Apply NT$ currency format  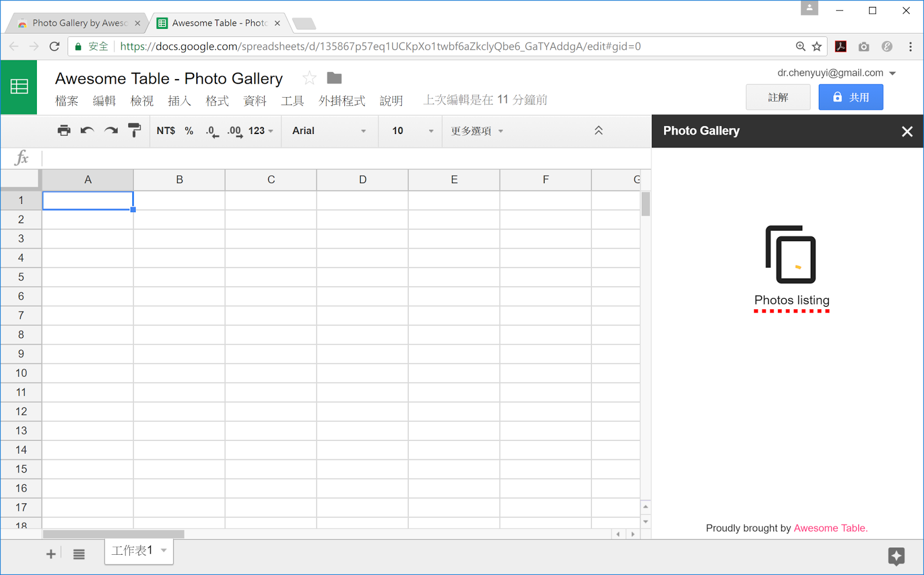coord(166,131)
